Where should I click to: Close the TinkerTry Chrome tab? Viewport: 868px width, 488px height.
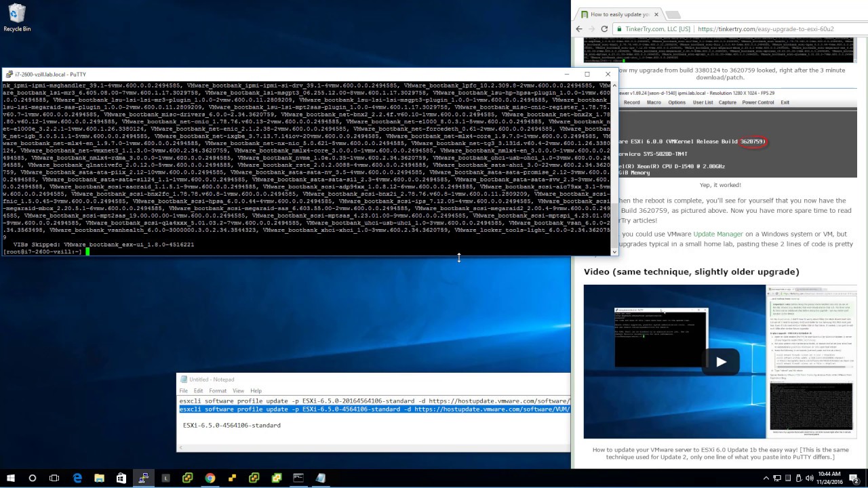pos(656,14)
